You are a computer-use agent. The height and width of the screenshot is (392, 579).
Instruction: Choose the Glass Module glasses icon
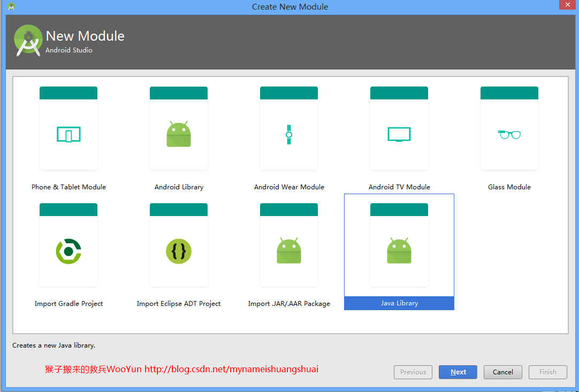[509, 134]
